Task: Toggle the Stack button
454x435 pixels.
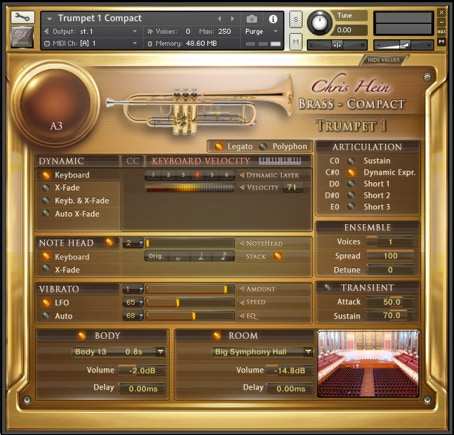Action: [277, 256]
